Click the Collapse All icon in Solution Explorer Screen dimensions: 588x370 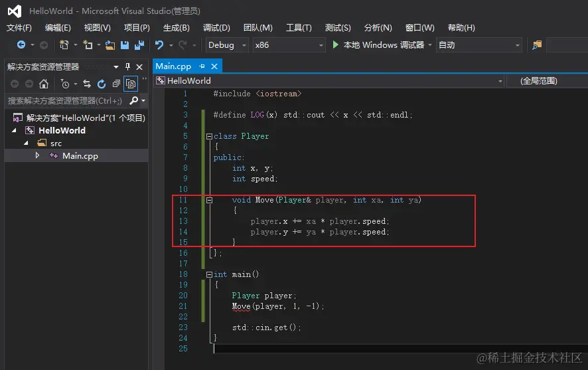(116, 84)
